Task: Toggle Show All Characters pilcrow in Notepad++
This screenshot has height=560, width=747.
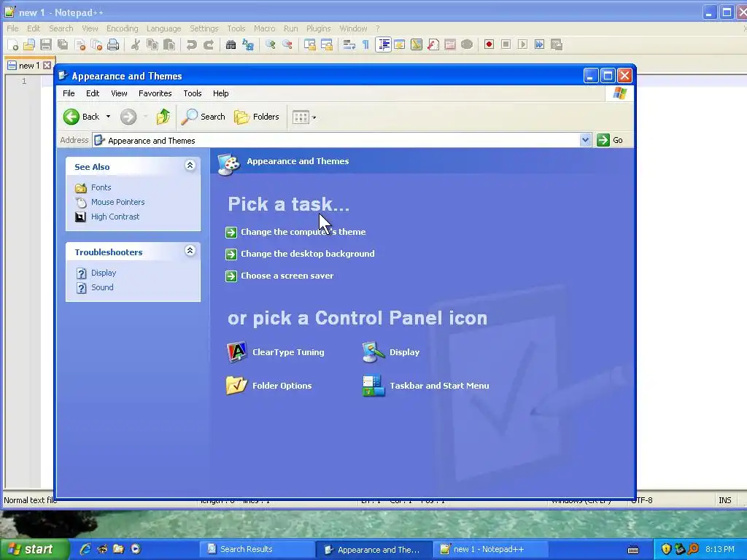Action: point(366,44)
